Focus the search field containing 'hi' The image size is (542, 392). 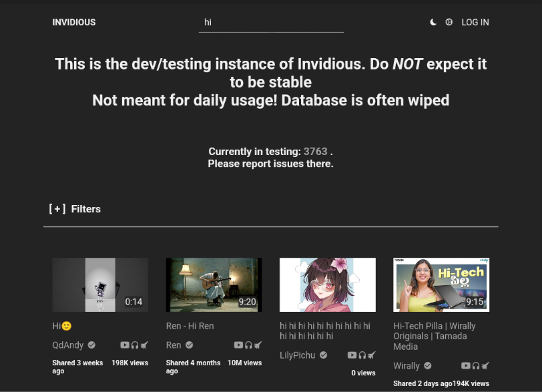click(x=272, y=23)
